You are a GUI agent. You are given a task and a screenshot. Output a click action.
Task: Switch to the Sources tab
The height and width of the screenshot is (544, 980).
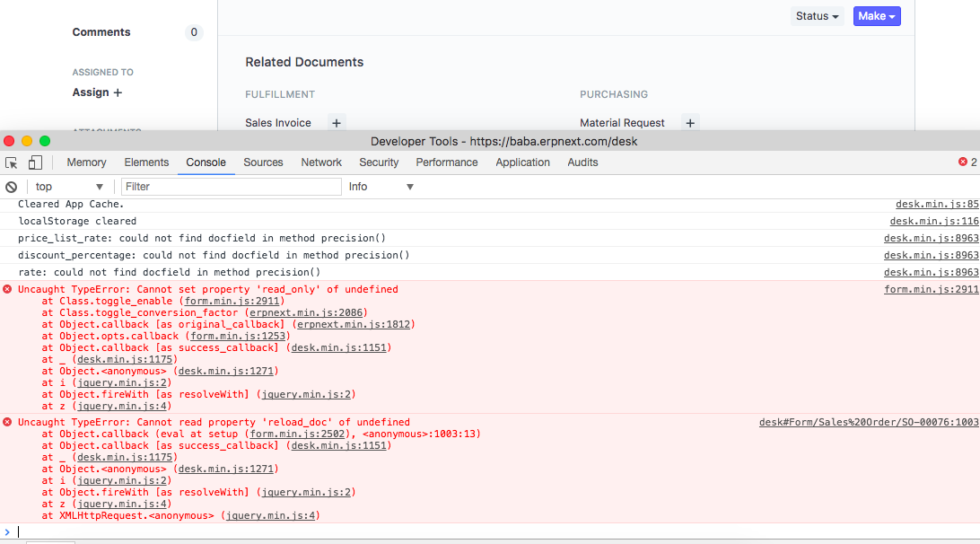[263, 162]
